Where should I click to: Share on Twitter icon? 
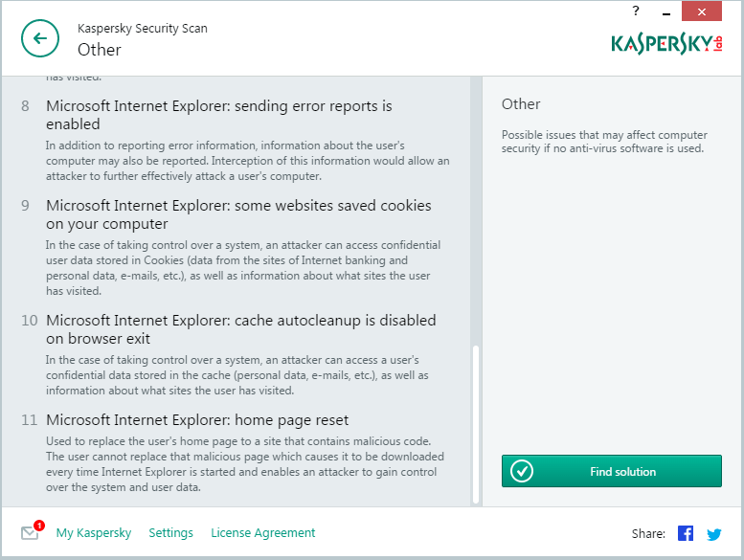point(713,533)
